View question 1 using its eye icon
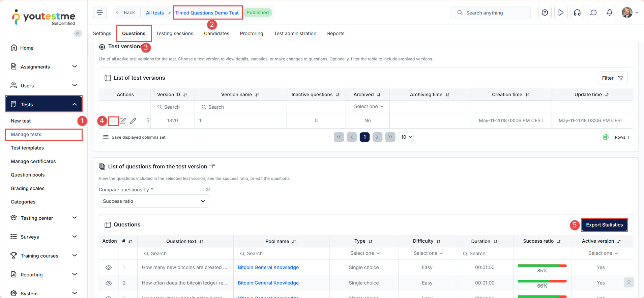The height and width of the screenshot is (298, 644). point(109,267)
